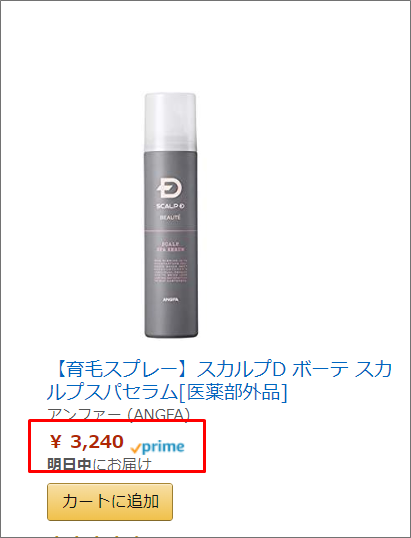
Task: Click the 明日中にお届け delivery text
Action: [x=99, y=465]
